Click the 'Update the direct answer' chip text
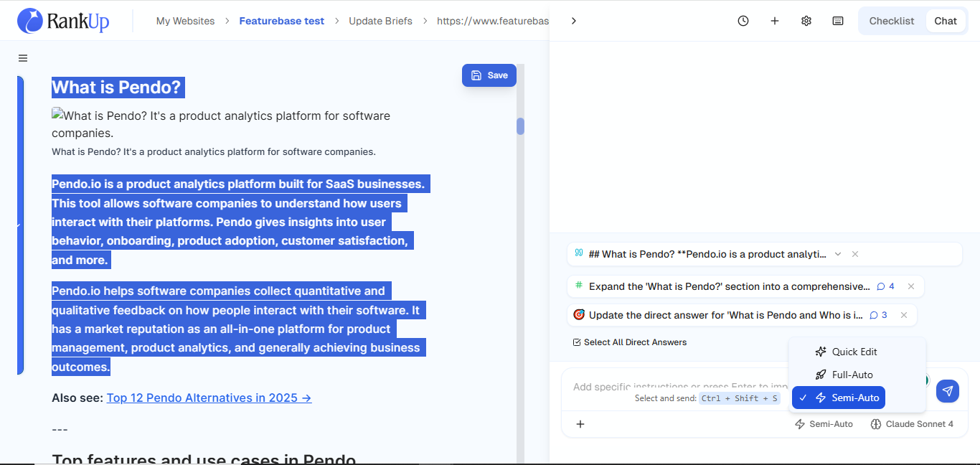 (726, 315)
